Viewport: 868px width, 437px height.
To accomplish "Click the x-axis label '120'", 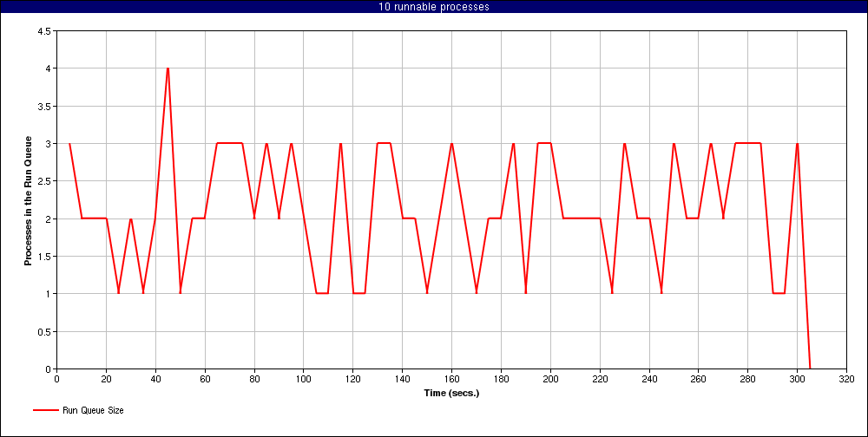I will (x=352, y=379).
